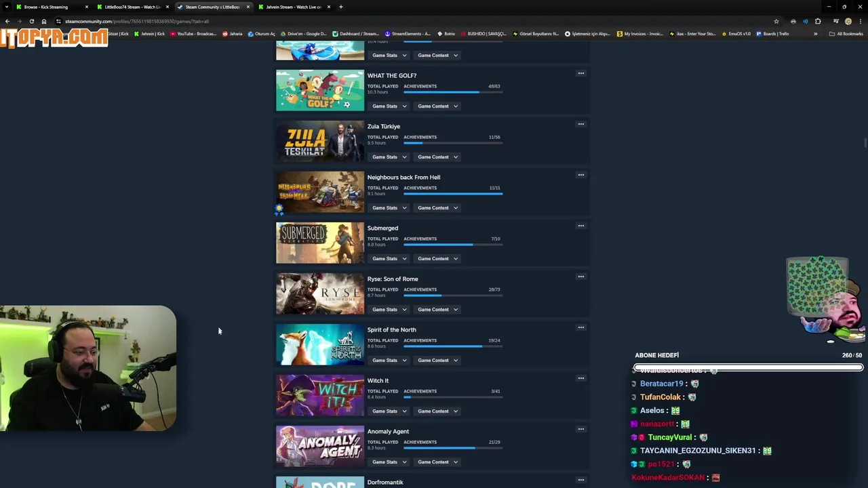Image resolution: width=868 pixels, height=488 pixels.
Task: Open ellipsis menu for Neighbours back From Hell
Action: pos(580,175)
